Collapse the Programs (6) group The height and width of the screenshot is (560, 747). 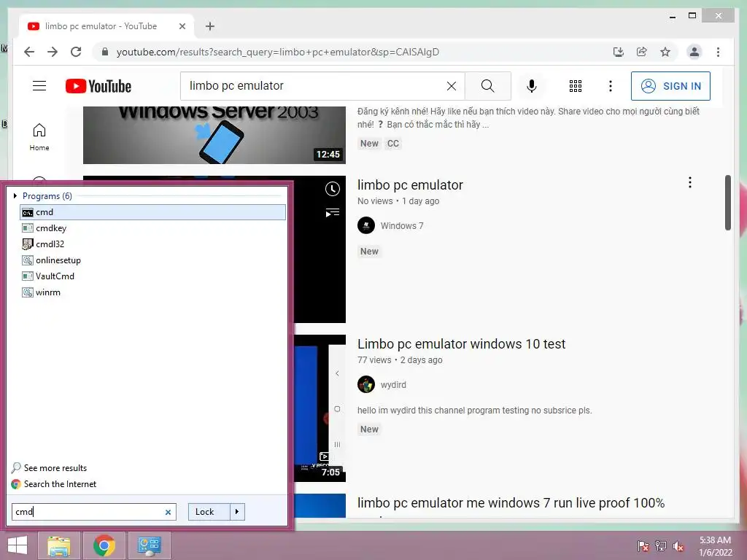pyautogui.click(x=15, y=195)
